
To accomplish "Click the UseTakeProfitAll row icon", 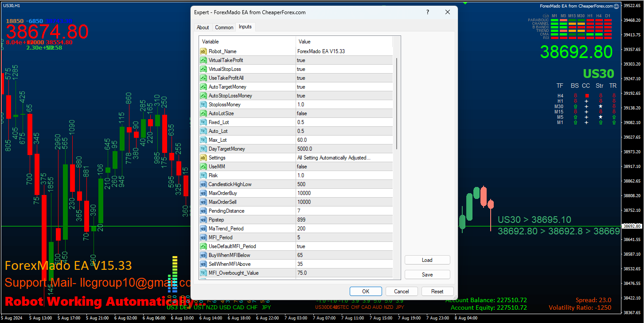I will pyautogui.click(x=203, y=78).
